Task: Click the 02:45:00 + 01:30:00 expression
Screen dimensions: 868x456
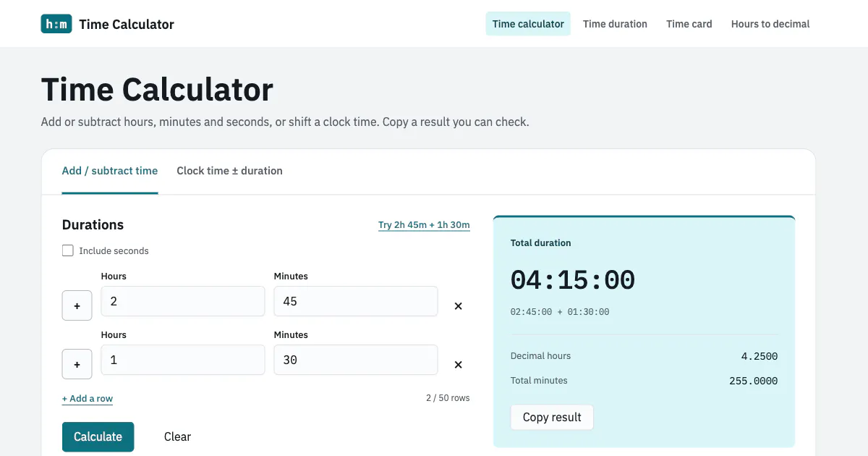Action: coord(560,312)
